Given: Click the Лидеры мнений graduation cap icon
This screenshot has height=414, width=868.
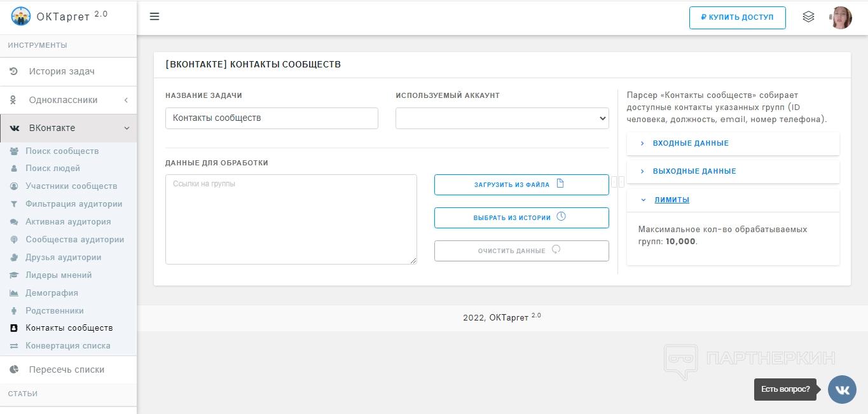Looking at the screenshot, I should tap(13, 275).
